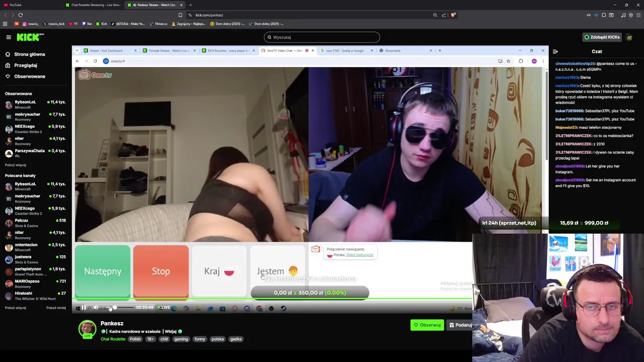Viewport: 644px width, 362px height.
Task: Select the chill tag
Action: 164,339
